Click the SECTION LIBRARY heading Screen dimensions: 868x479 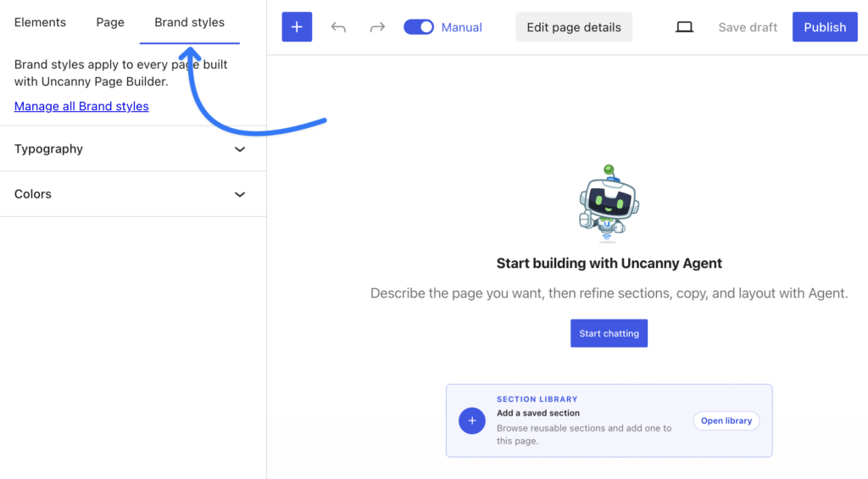tap(537, 398)
